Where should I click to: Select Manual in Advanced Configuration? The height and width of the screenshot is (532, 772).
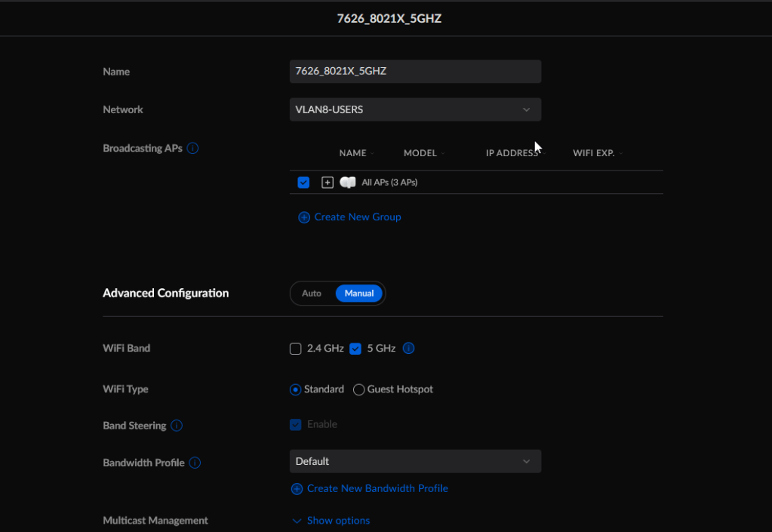tap(359, 294)
